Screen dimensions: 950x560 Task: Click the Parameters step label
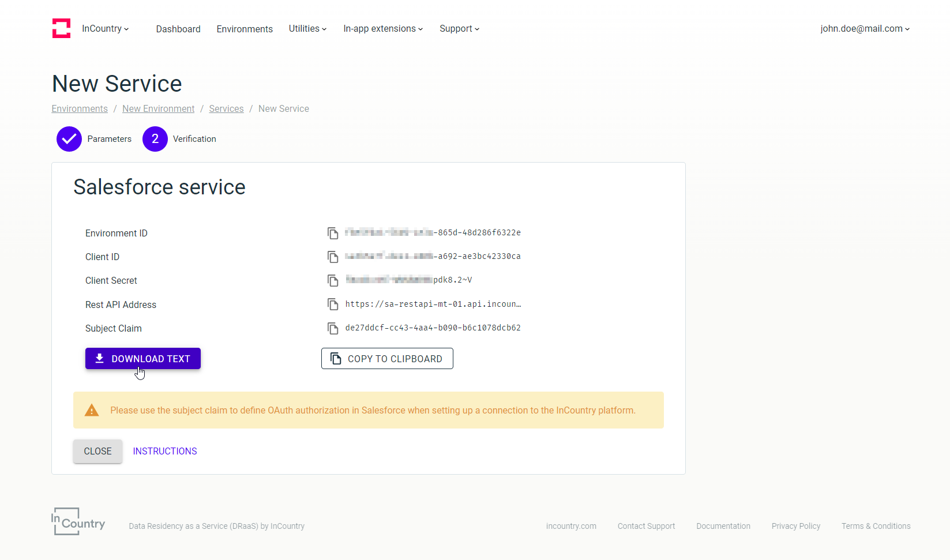[110, 139]
